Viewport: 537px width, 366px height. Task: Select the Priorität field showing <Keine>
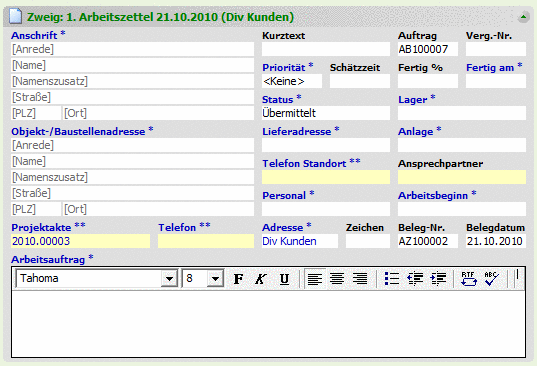click(x=292, y=81)
